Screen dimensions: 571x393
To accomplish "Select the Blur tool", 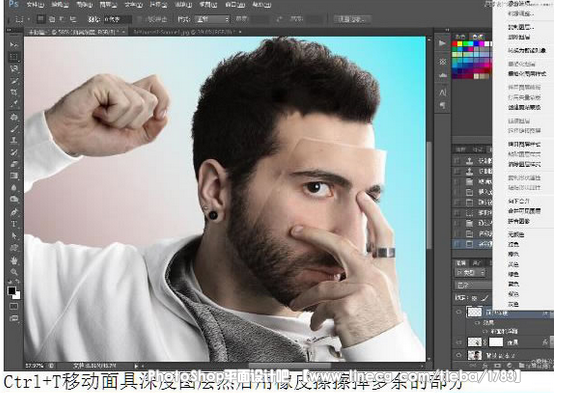I will [x=14, y=187].
